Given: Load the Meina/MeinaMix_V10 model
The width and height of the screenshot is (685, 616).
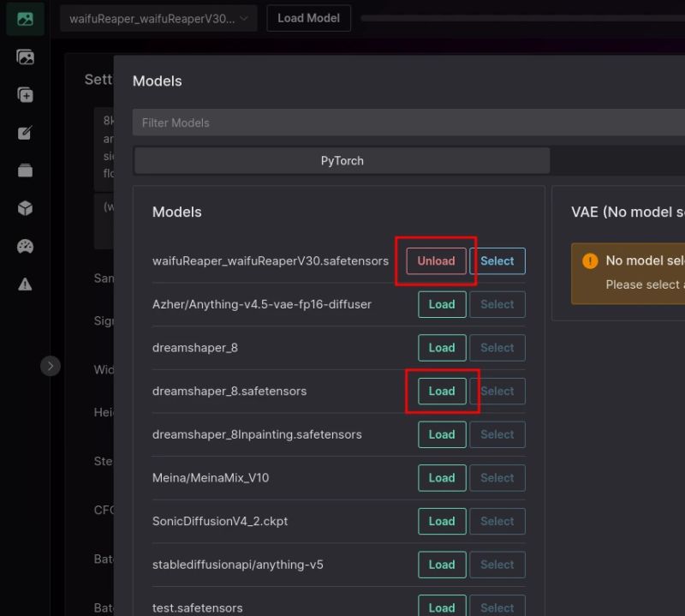Looking at the screenshot, I should (x=442, y=478).
